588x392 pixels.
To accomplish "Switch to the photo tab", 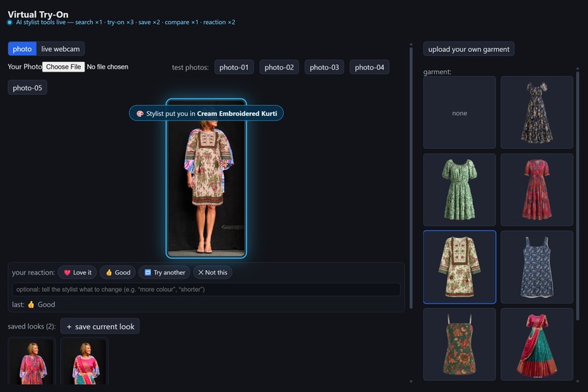I will pos(22,49).
